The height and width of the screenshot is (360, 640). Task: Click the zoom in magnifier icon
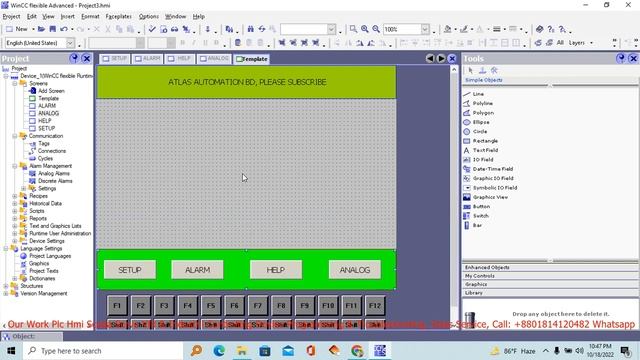coord(364,29)
